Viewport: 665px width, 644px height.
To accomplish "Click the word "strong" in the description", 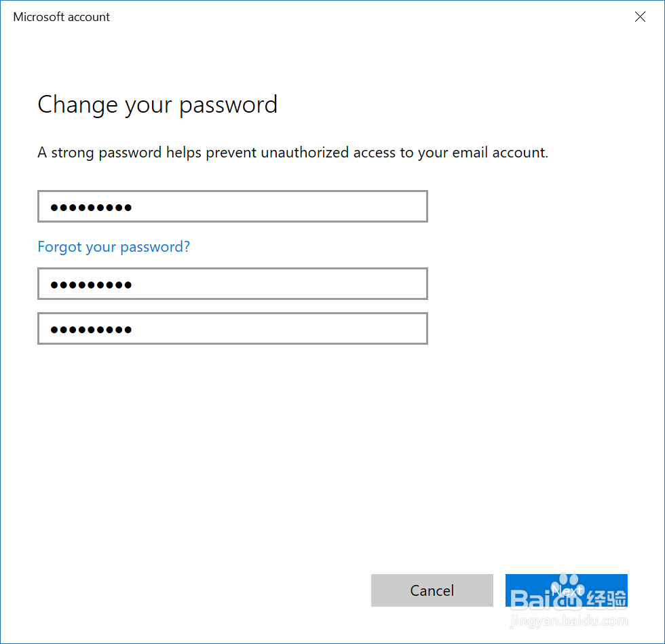I will (x=73, y=153).
